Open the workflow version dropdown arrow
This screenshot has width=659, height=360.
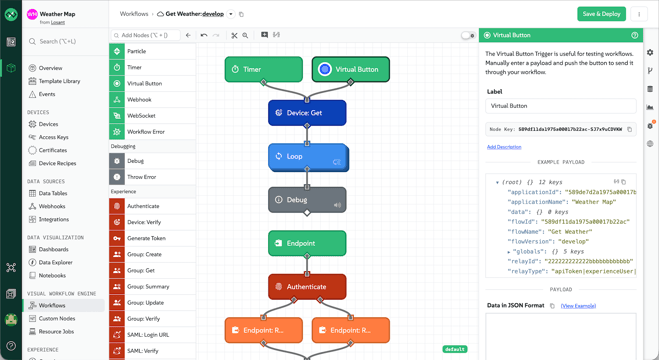231,14
